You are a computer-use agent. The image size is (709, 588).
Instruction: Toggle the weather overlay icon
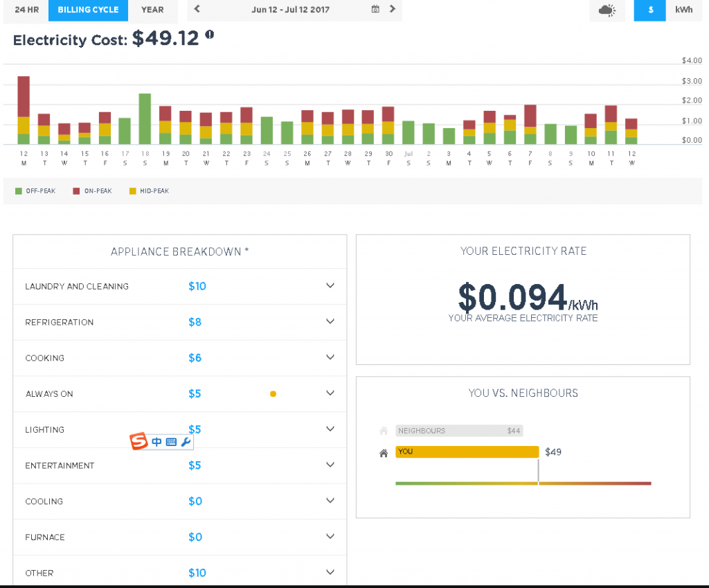pos(606,10)
